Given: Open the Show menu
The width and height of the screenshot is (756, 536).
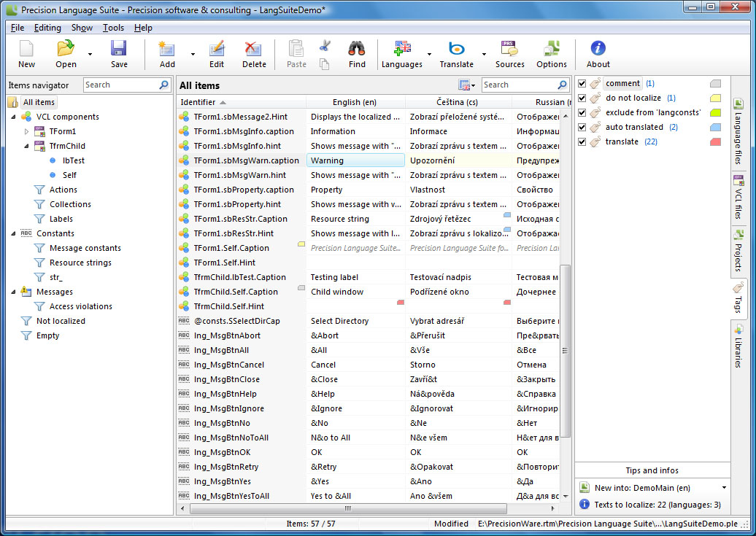Looking at the screenshot, I should [x=82, y=28].
